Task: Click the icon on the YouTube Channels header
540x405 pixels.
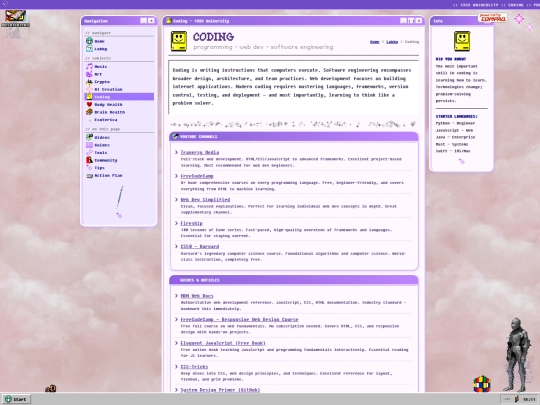Action: pos(175,136)
